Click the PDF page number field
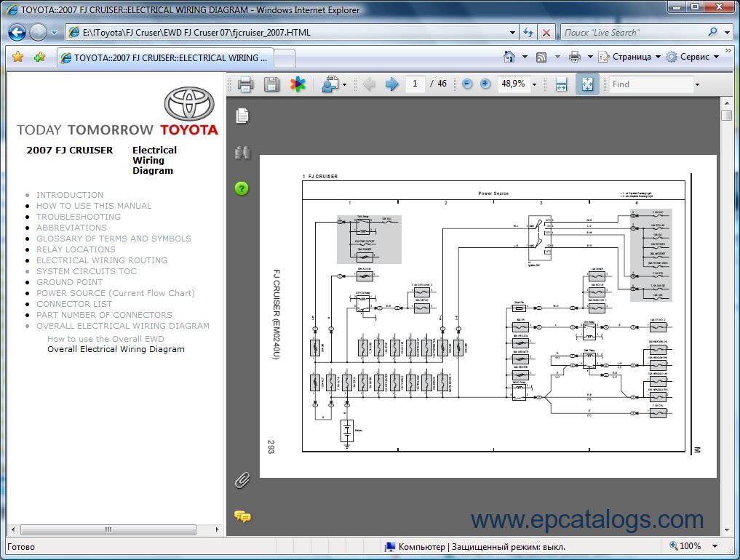The height and width of the screenshot is (560, 740). pyautogui.click(x=415, y=84)
